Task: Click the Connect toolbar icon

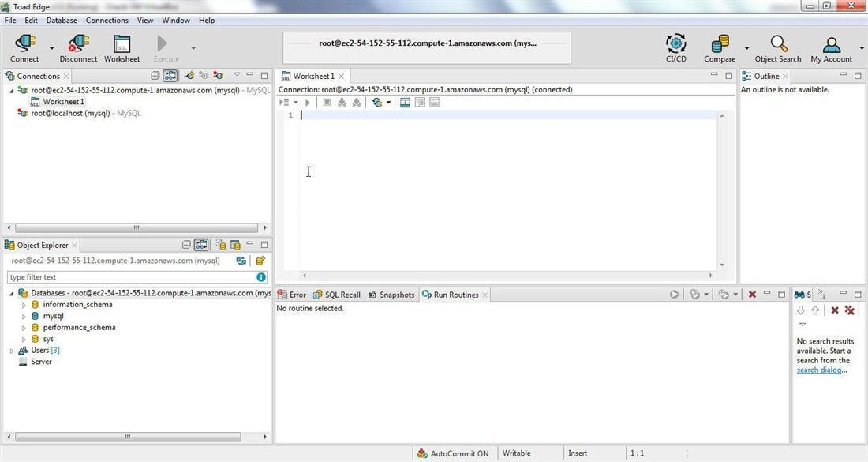Action: click(x=24, y=48)
